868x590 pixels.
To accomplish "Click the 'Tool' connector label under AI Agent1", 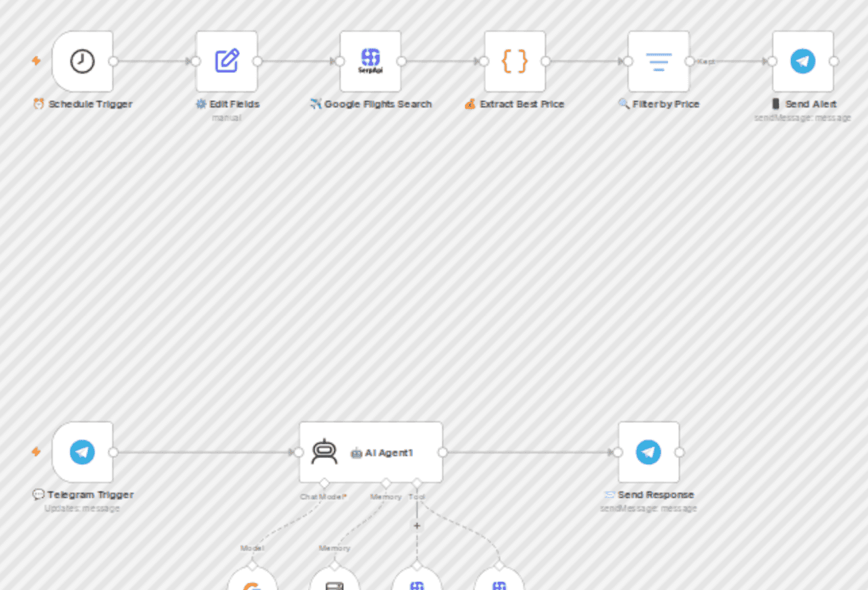I will click(x=417, y=497).
